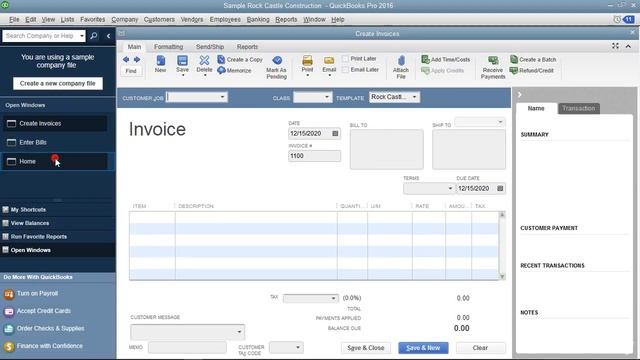The image size is (640, 360).
Task: Click Turn on Payroll
Action: tap(31, 293)
